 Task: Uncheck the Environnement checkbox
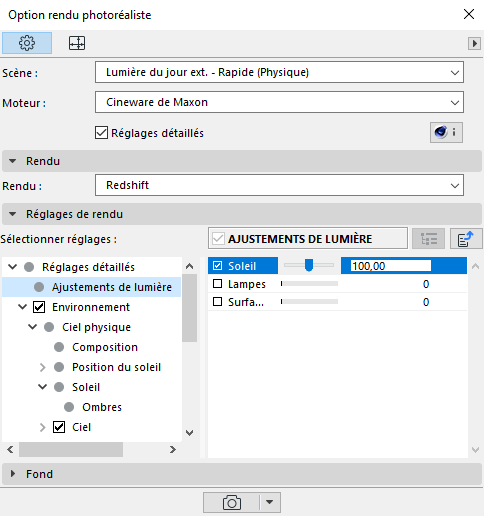39,307
